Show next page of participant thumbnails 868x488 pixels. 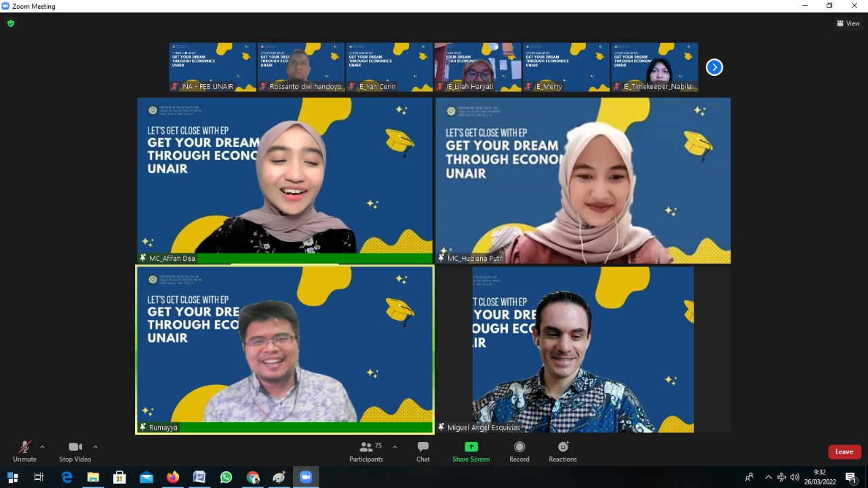click(714, 67)
